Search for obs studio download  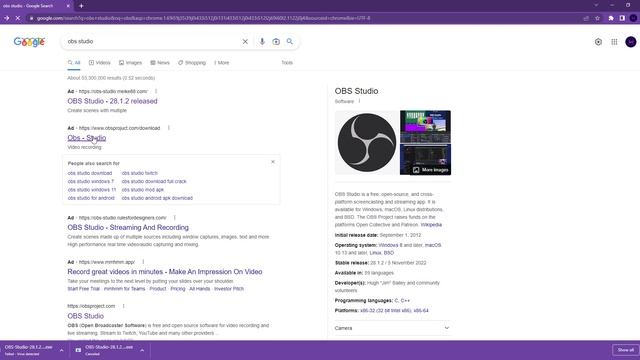coord(90,173)
